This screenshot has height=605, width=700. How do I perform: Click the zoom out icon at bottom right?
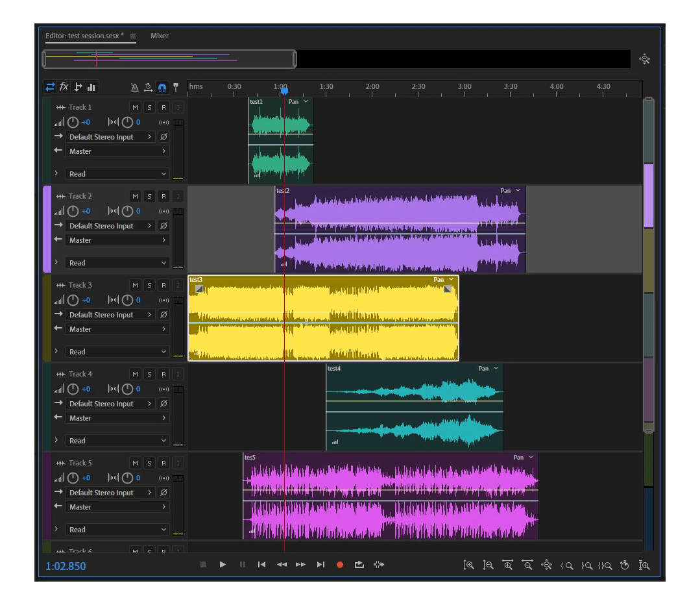(489, 565)
